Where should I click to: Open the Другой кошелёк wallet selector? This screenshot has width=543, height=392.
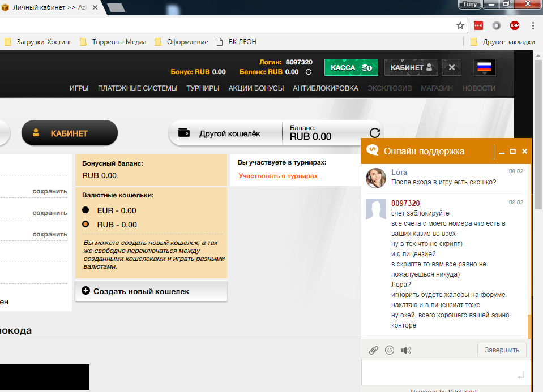tap(225, 133)
